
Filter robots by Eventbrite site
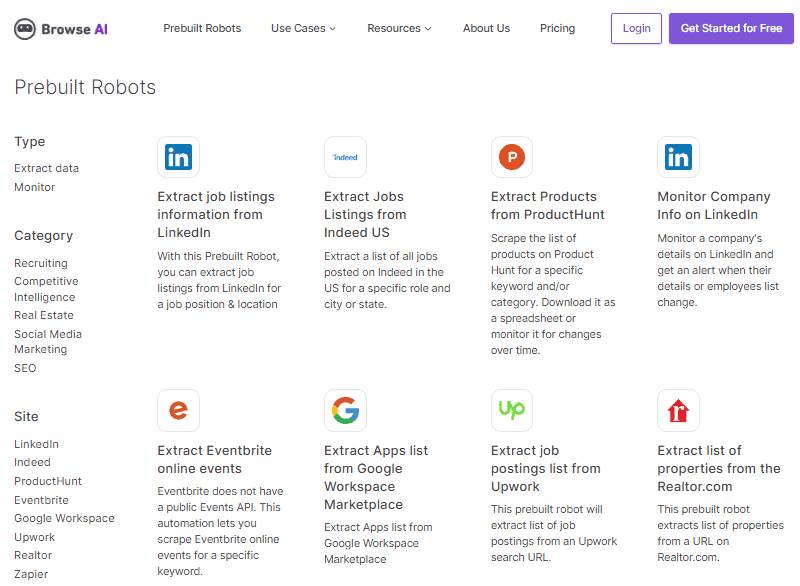click(41, 500)
